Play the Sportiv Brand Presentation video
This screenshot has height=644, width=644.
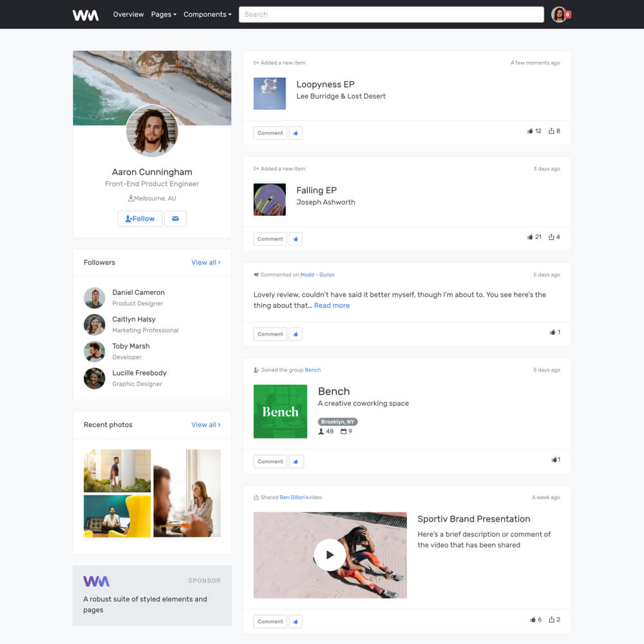(x=330, y=555)
